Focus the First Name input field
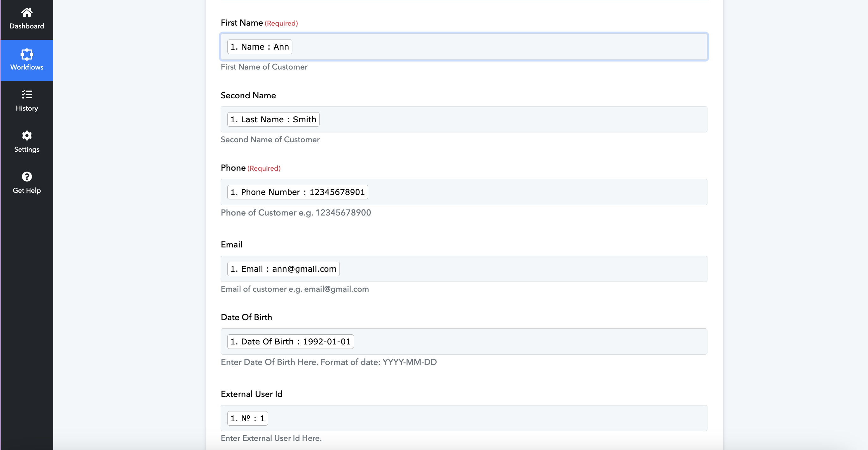The width and height of the screenshot is (868, 450). [499, 47]
